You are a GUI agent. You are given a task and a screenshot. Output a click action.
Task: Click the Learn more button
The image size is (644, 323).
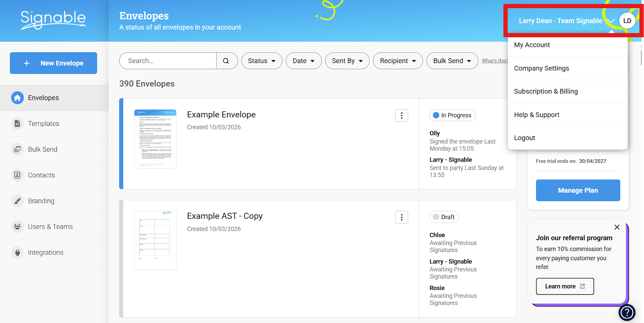pyautogui.click(x=565, y=286)
